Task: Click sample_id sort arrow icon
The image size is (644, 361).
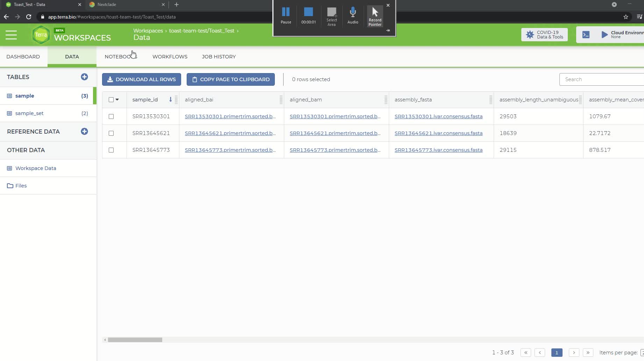Action: click(x=171, y=100)
